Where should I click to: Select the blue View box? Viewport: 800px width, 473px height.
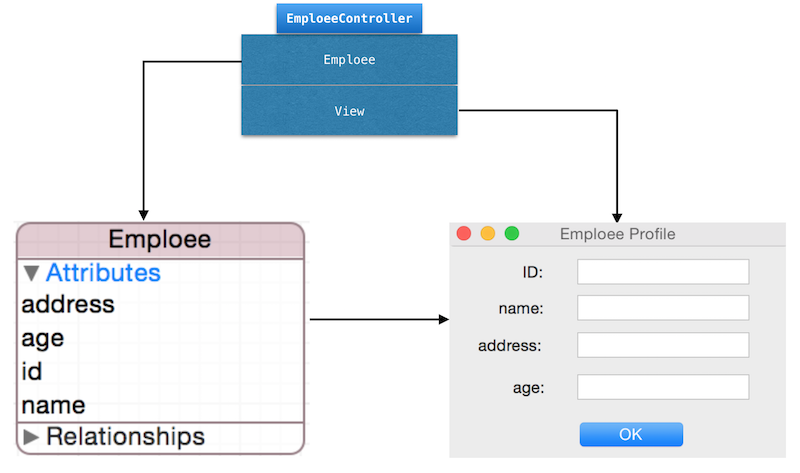pyautogui.click(x=349, y=111)
